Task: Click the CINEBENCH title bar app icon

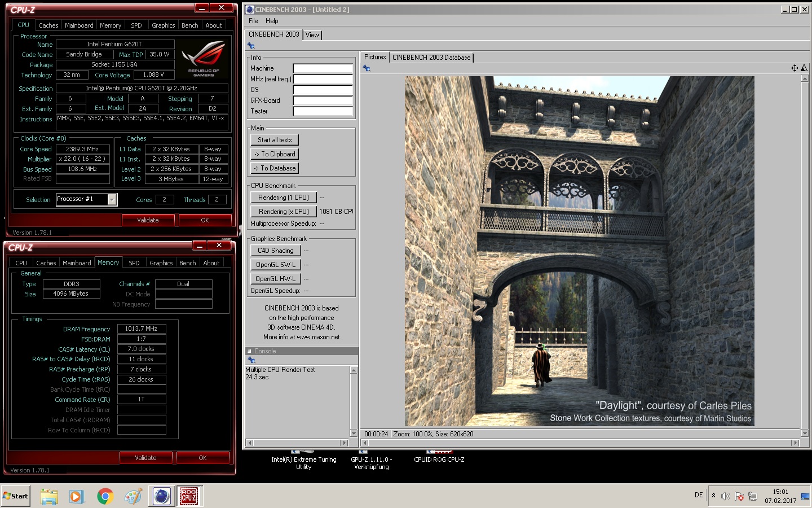Action: point(250,9)
